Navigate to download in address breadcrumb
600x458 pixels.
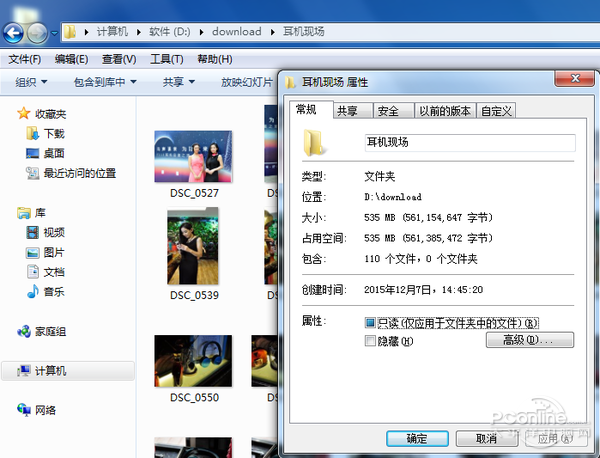point(236,31)
